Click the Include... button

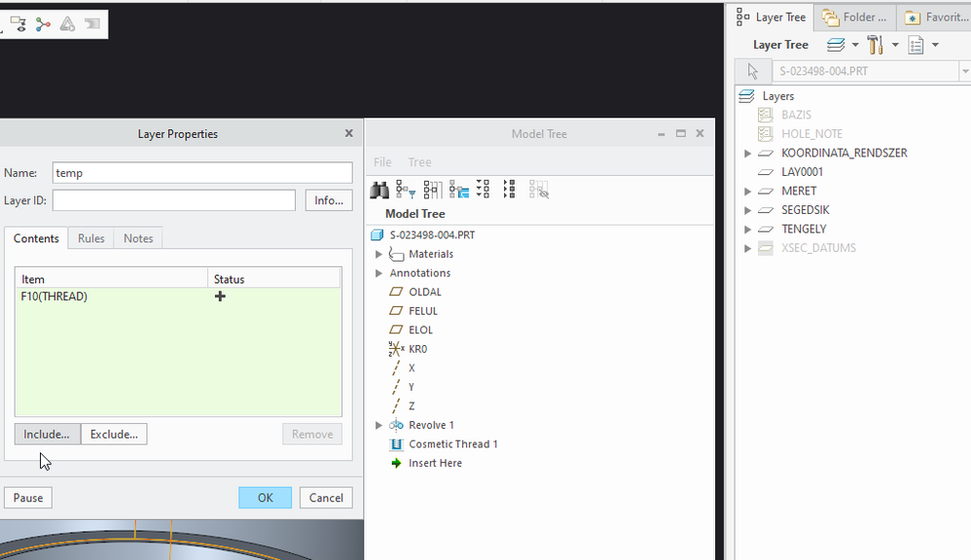[x=47, y=435]
